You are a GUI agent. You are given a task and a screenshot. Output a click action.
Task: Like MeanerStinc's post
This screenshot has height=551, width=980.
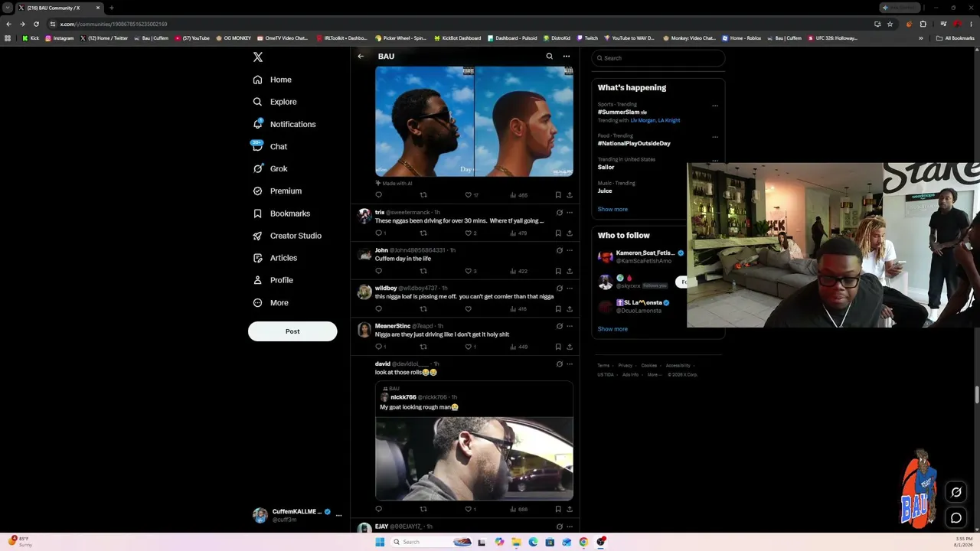coord(469,347)
